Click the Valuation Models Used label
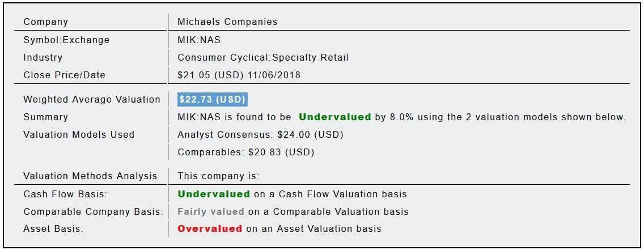Screen dimensions: 644x250 pos(79,135)
